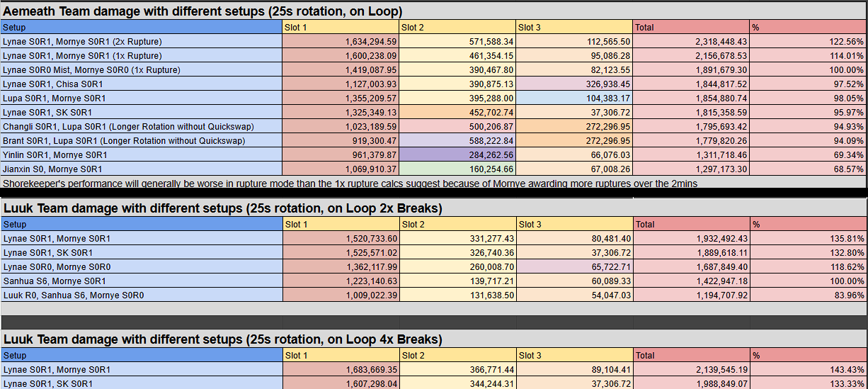This screenshot has height=389, width=868.
Task: Select the 'Total' header in Aemeath table
Action: click(691, 27)
